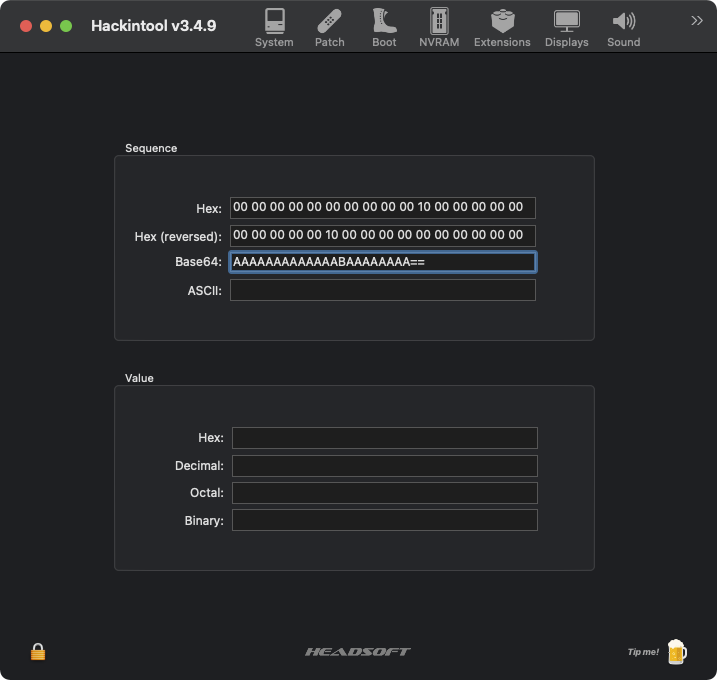717x680 pixels.
Task: Open the NVRAM chip icon
Action: click(438, 27)
